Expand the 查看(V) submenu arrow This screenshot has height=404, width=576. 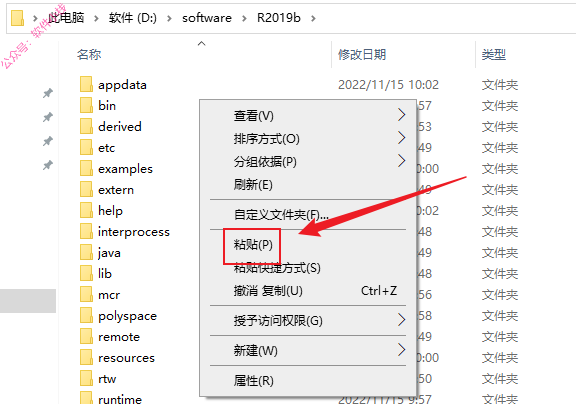click(x=402, y=115)
